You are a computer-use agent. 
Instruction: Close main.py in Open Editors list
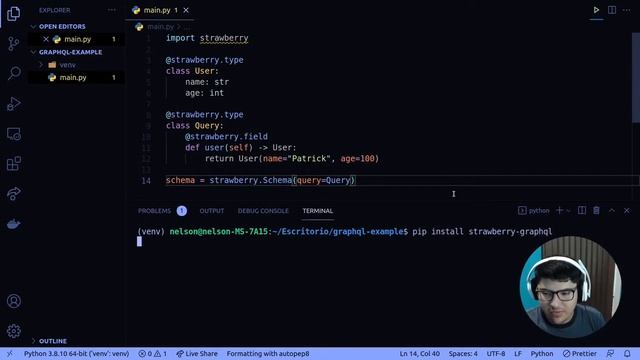(x=46, y=39)
